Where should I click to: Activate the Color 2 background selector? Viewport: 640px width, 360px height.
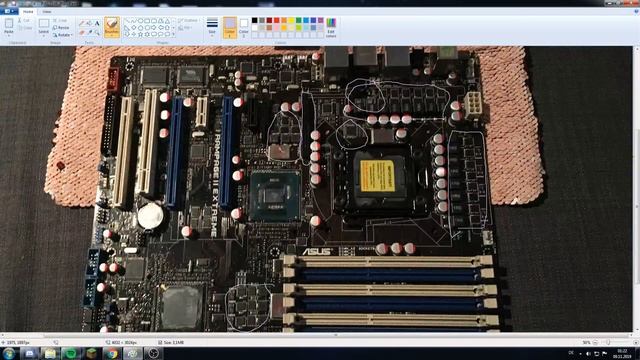[x=244, y=27]
